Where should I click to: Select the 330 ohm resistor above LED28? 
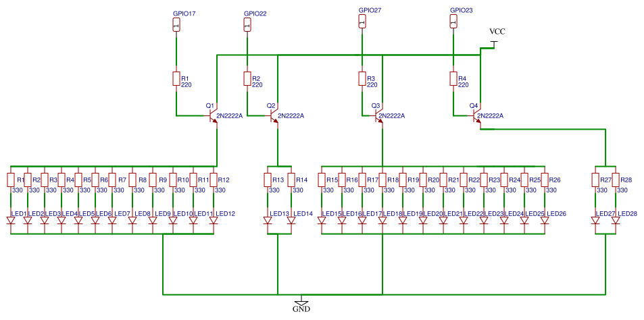pyautogui.click(x=616, y=180)
